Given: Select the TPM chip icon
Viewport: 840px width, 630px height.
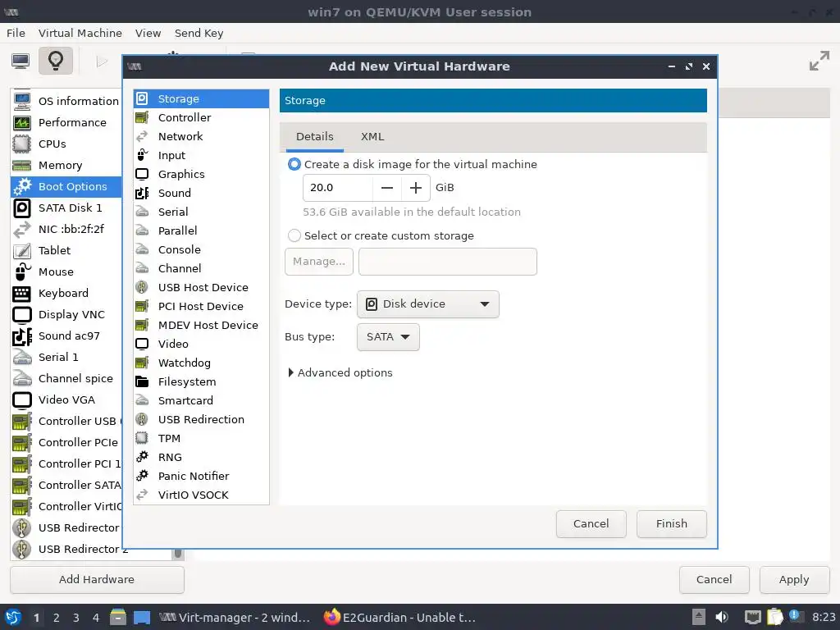Looking at the screenshot, I should point(142,438).
